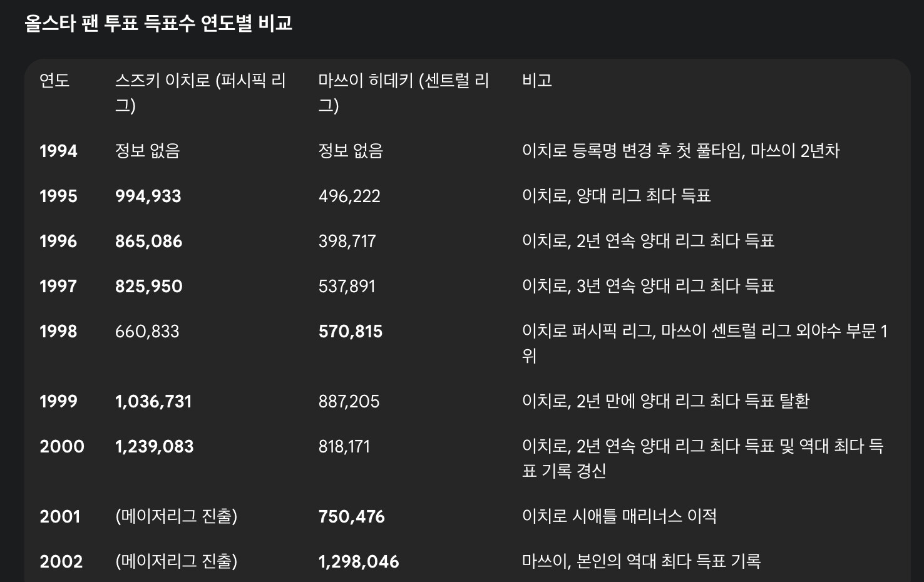Select the "마쓰이 히데키 (센트럴 리그)" column header
Image resolution: width=924 pixels, height=582 pixels.
coord(403,93)
